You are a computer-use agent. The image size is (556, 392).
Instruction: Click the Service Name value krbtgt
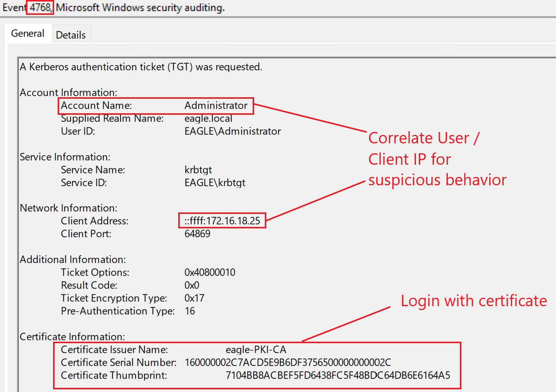click(x=198, y=170)
